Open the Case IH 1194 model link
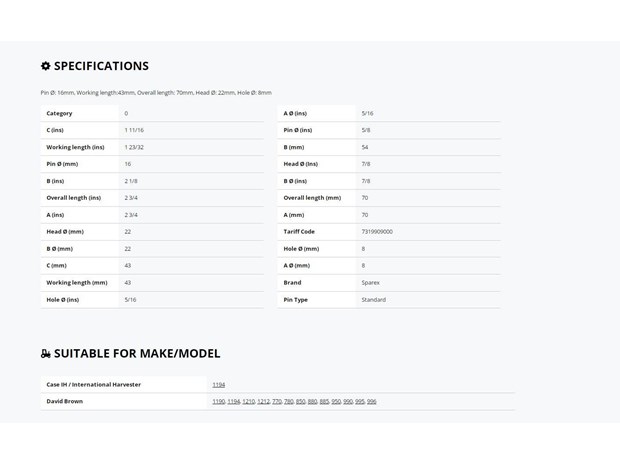The image size is (620, 465). (219, 385)
